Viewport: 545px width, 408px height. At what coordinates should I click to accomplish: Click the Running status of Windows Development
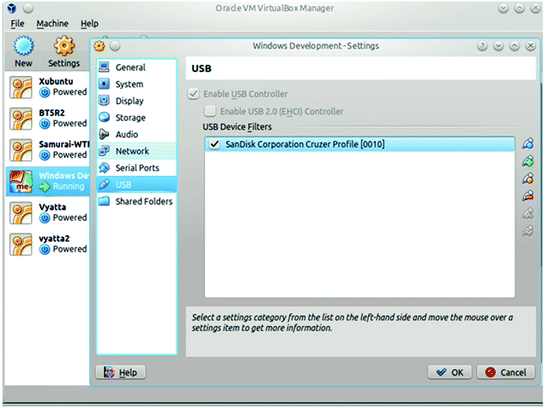[68, 186]
